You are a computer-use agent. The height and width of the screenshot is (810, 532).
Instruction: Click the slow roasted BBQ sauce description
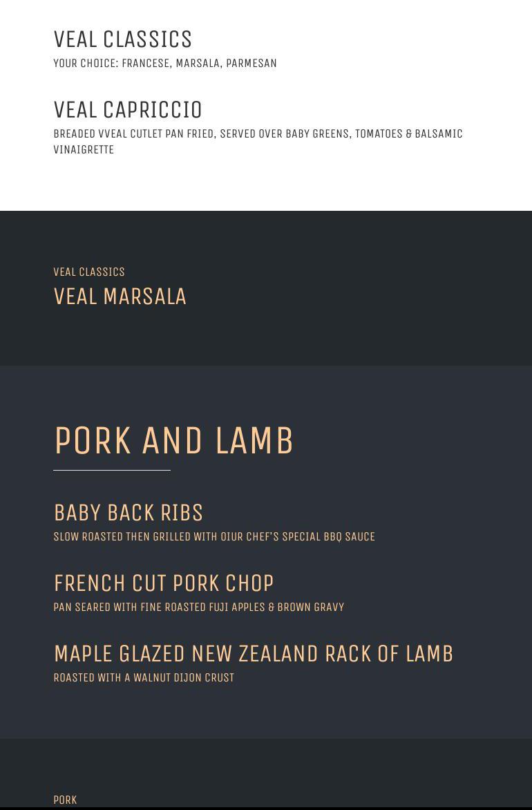click(x=214, y=537)
